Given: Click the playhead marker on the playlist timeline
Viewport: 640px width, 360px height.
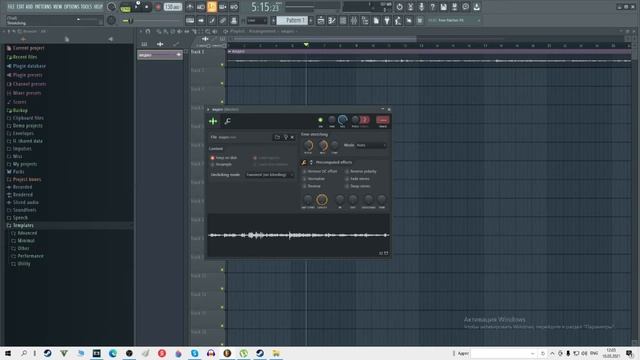Looking at the screenshot, I should coord(306,44).
